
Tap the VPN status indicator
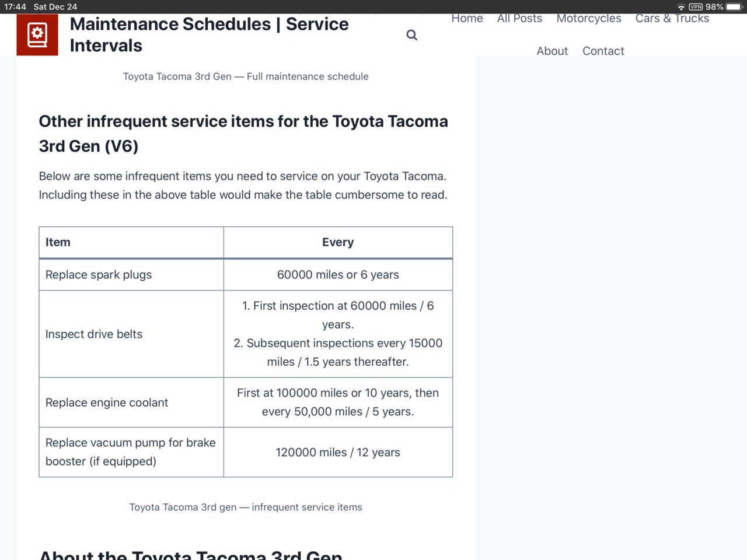point(696,7)
